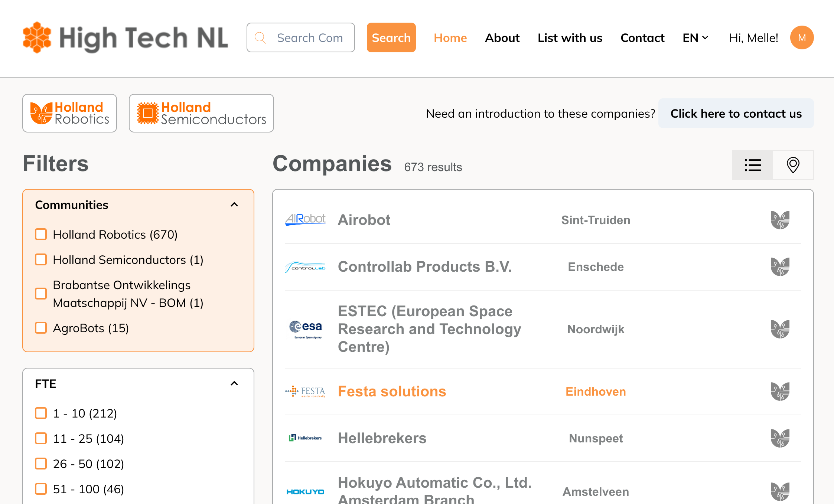Check the Brabantse Ontwikkelings Maatschappij BOM filter
834x504 pixels.
coord(41,294)
